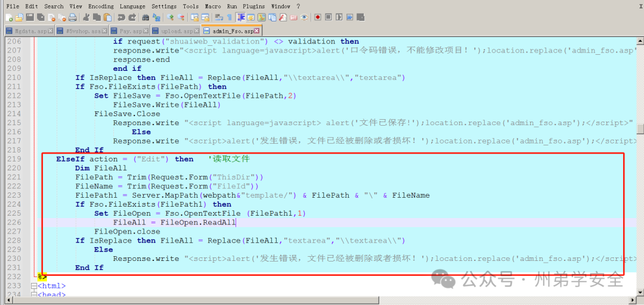Close the upload.asp tab
Screen dimensions: 644x305
click(197, 31)
